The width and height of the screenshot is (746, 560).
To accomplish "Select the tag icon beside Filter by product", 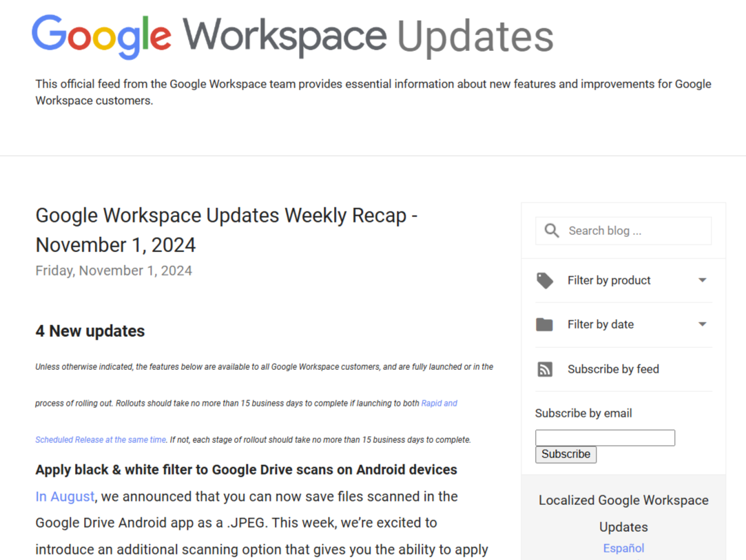I will [x=544, y=280].
